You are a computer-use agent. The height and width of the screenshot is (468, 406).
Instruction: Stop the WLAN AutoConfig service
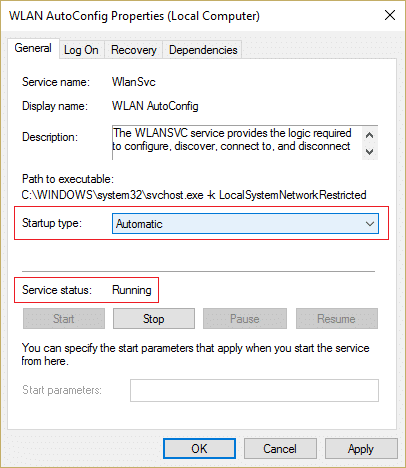click(154, 319)
